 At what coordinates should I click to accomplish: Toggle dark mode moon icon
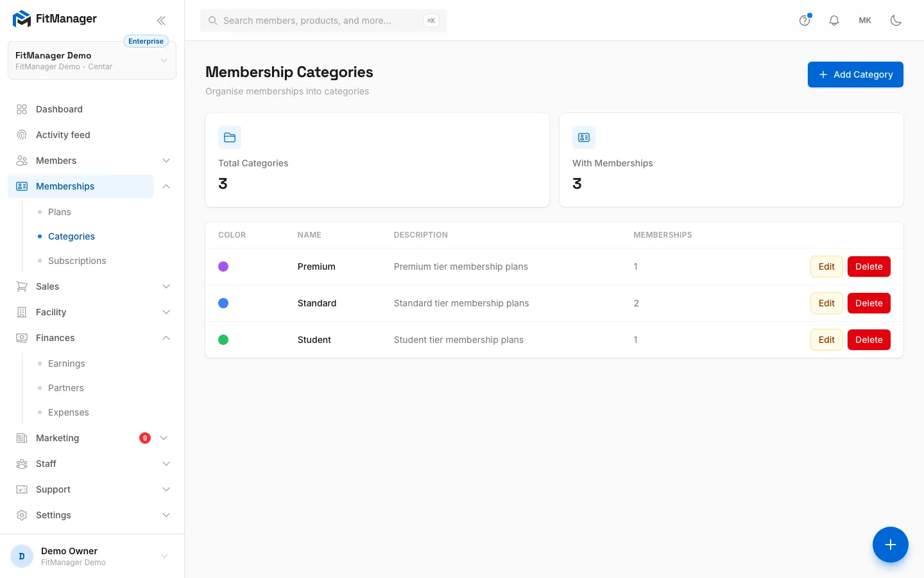[x=896, y=21]
